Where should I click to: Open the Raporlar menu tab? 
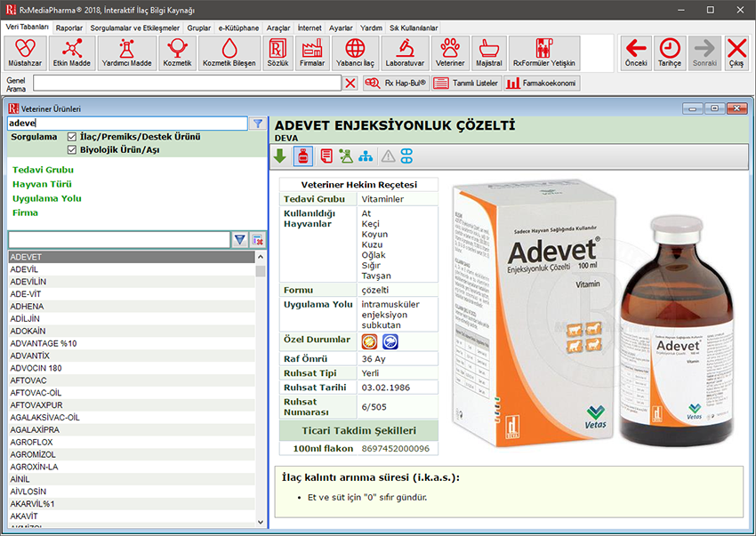[x=68, y=28]
